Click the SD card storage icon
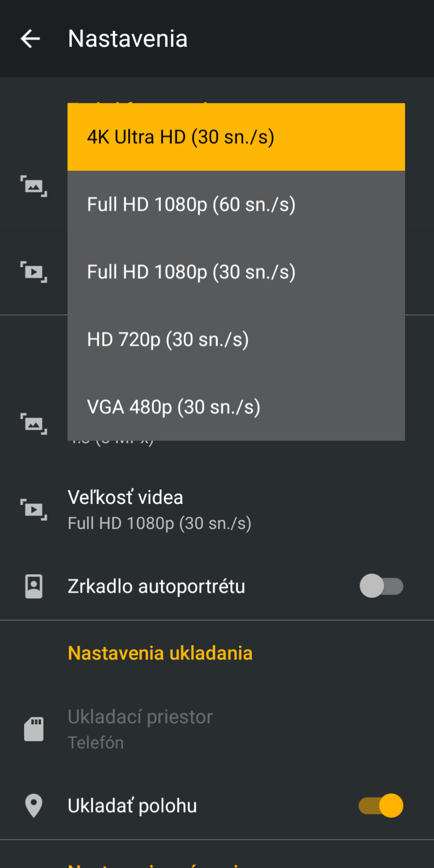Image resolution: width=434 pixels, height=868 pixels. point(34,729)
